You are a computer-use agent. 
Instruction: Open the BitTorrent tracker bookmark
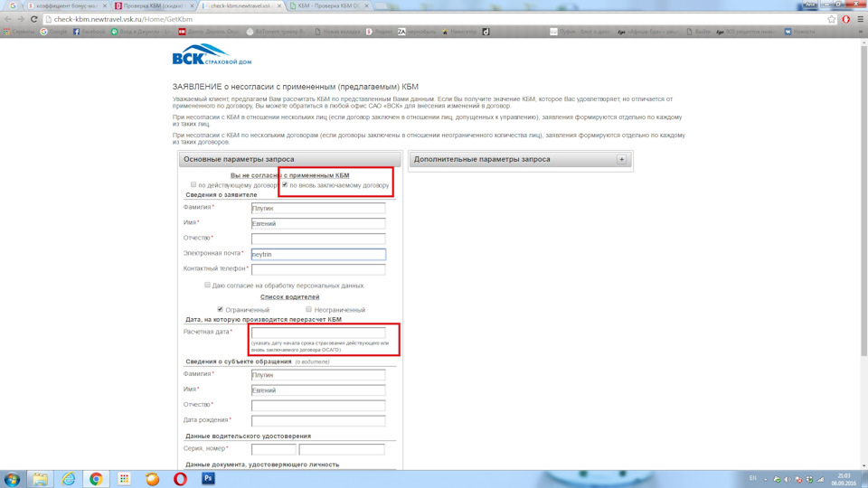[276, 32]
